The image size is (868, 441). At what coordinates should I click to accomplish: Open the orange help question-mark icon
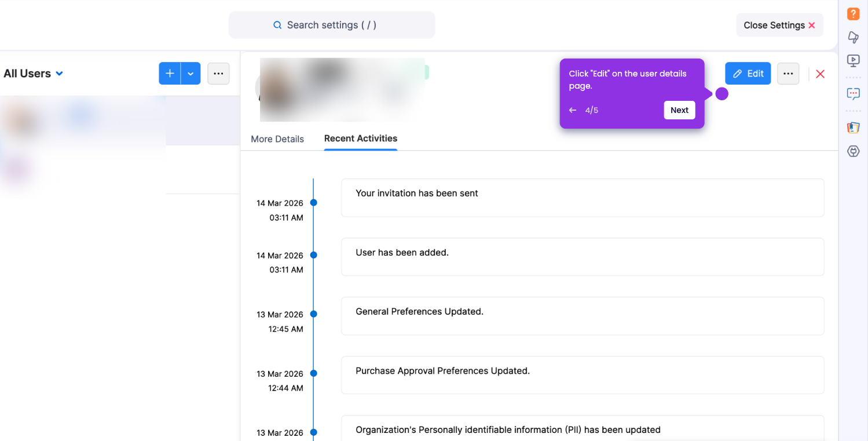[853, 14]
